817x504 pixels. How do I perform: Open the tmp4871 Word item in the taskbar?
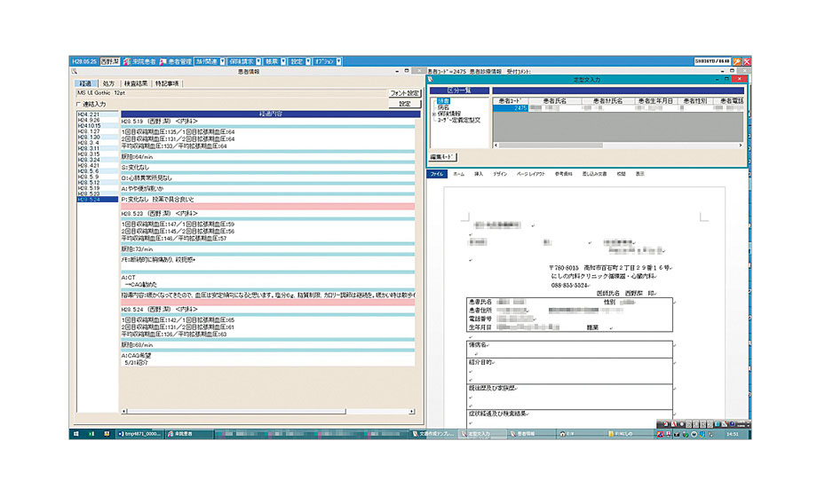point(138,433)
